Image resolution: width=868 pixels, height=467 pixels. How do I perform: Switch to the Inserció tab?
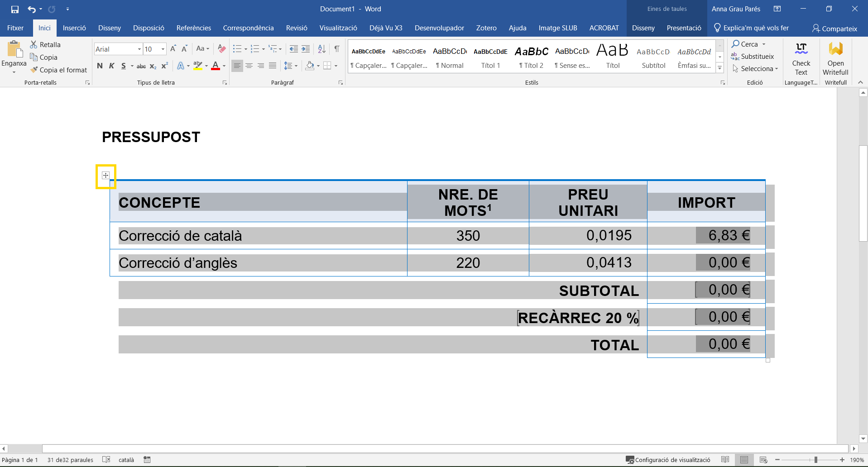click(x=74, y=28)
